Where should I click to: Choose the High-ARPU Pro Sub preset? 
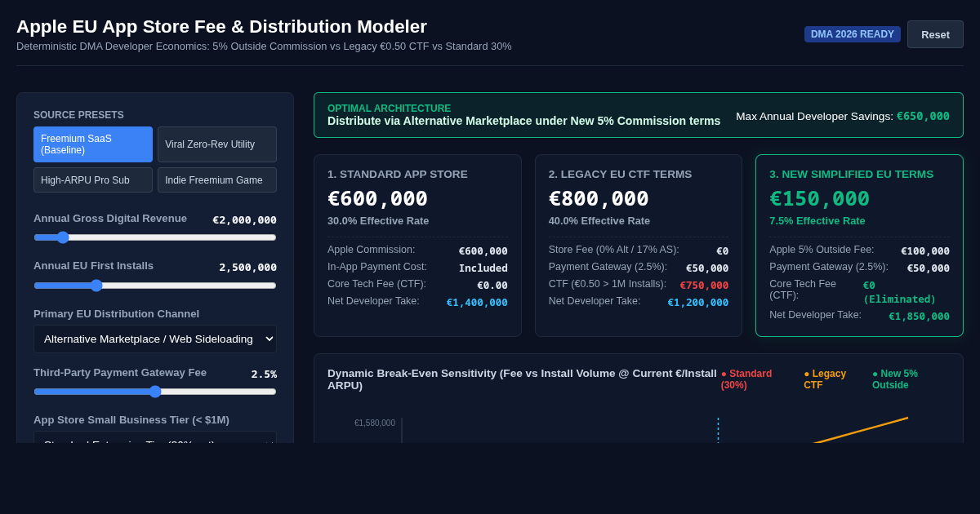(x=93, y=180)
